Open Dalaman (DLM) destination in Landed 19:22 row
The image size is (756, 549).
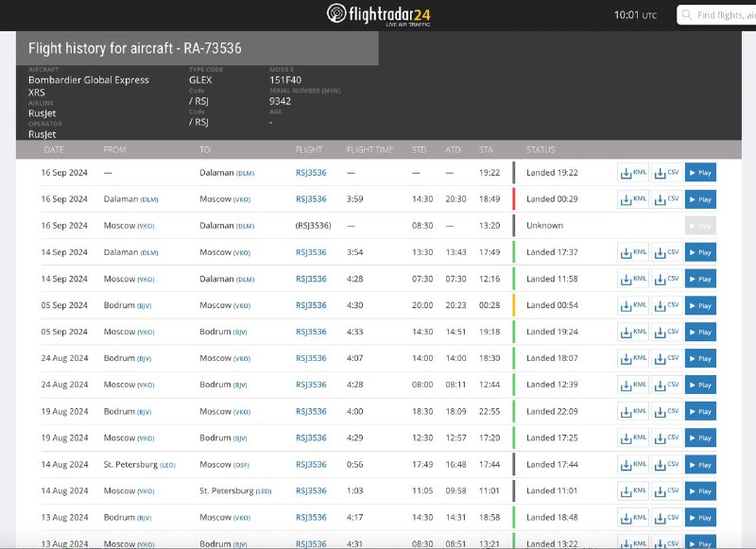(x=227, y=173)
